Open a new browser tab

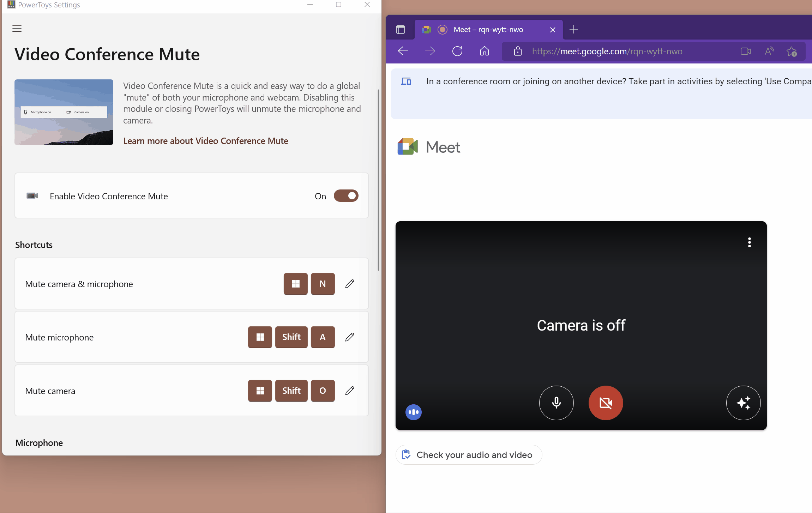(x=573, y=29)
